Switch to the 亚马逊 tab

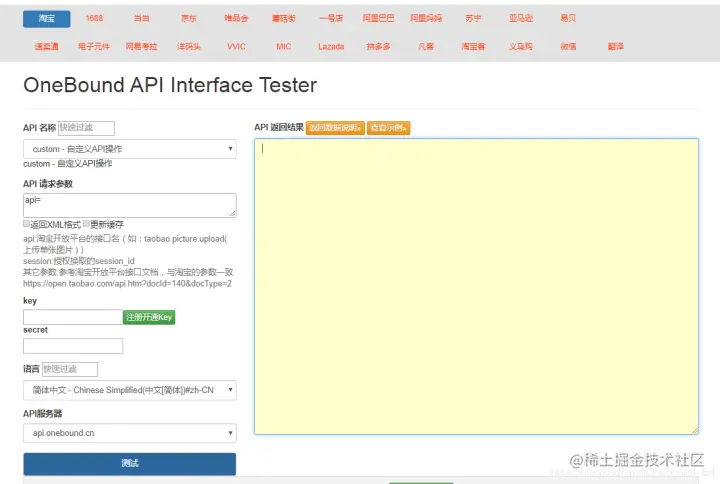tap(521, 18)
